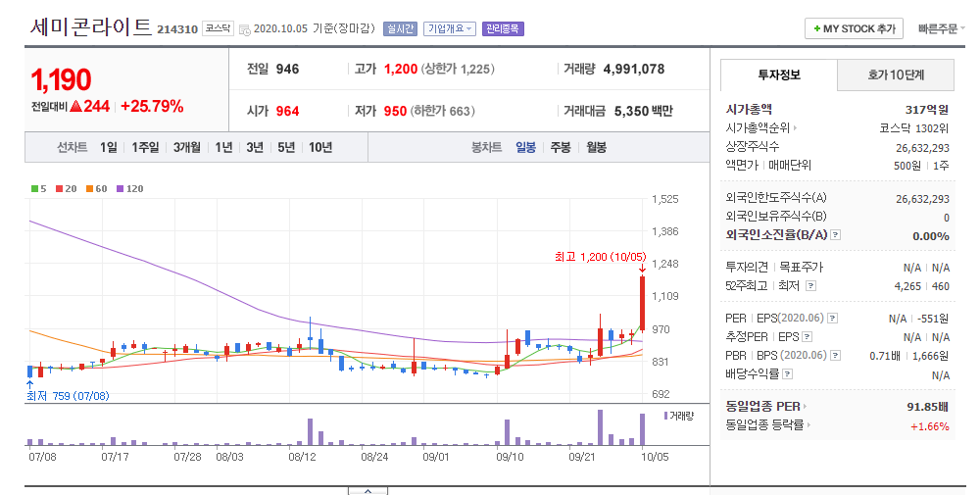Select the 일봉 candlestick chart
Viewport: 980px width, 495px height.
pos(525,147)
